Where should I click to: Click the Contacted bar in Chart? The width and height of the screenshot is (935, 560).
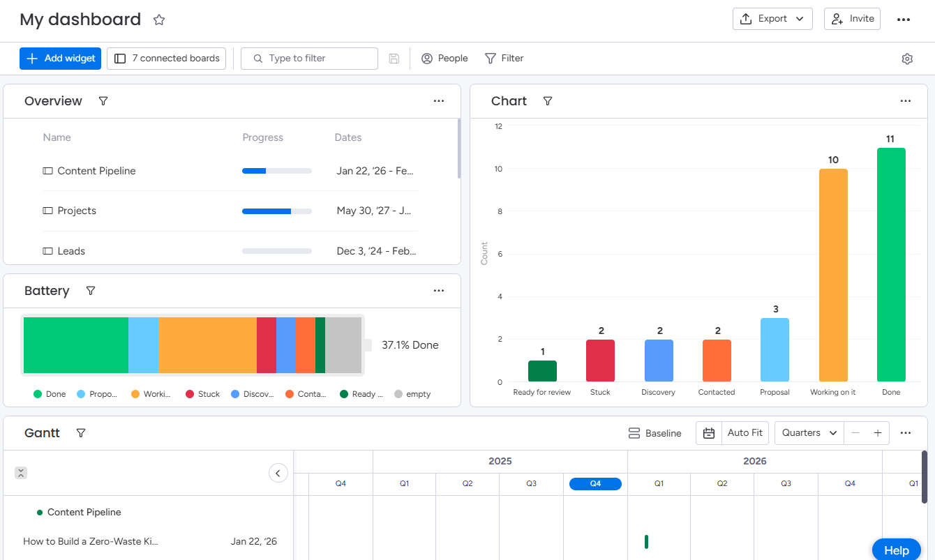[717, 361]
